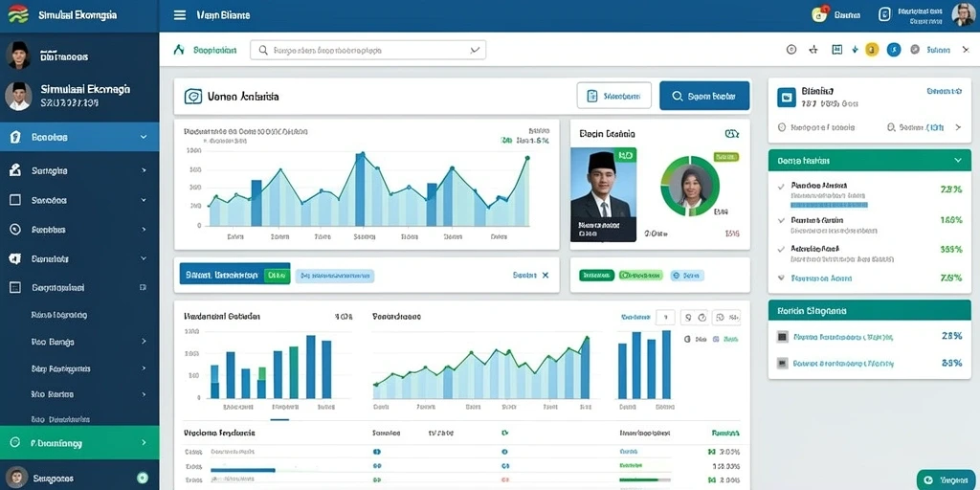
Task: Toggle the checkmark on third checklist row
Action: click(781, 249)
